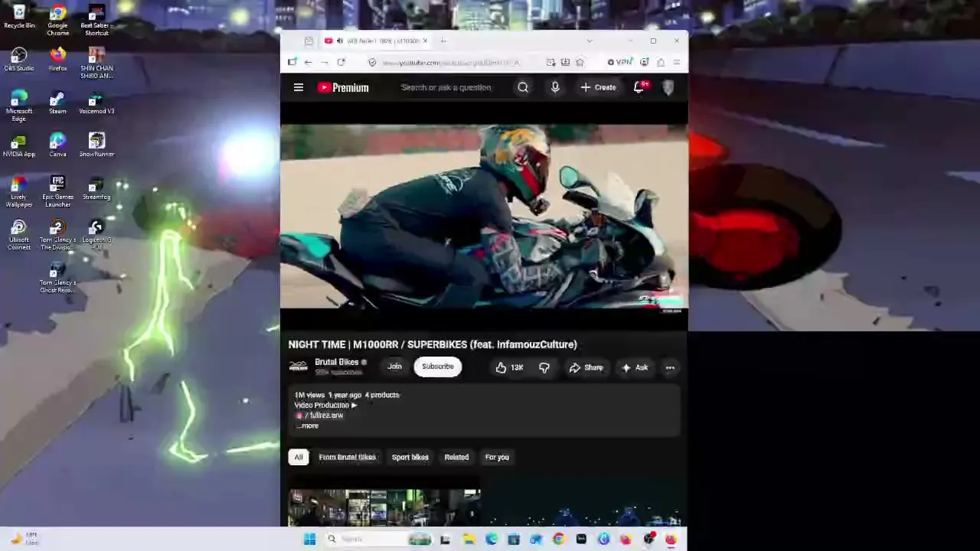Start voice search with the microphone
Image resolution: width=980 pixels, height=551 pixels.
tap(555, 87)
